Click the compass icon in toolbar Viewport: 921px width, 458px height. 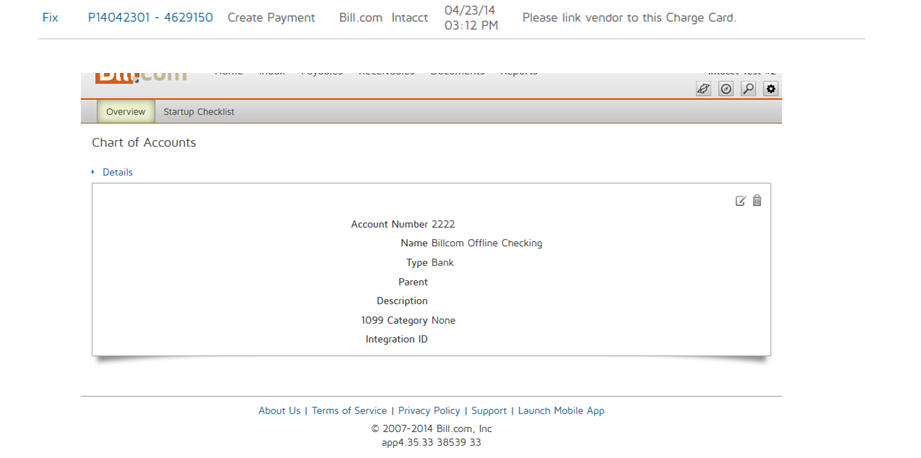(x=726, y=89)
